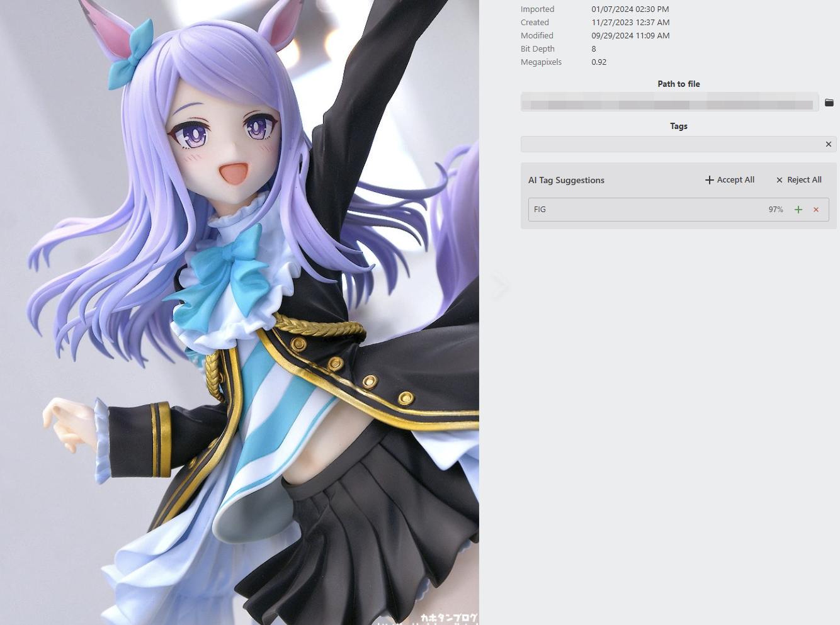
Task: Go to next image arrow
Action: pyautogui.click(x=499, y=286)
